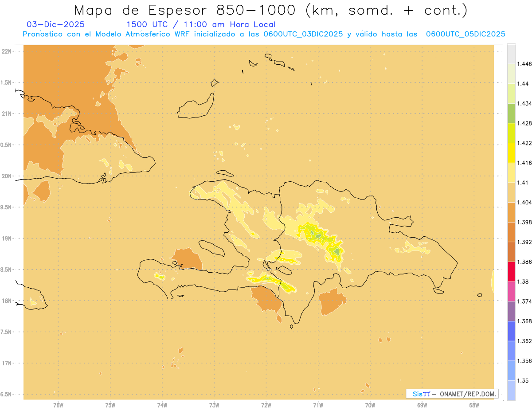Click the colorbar value 1.398
The height and width of the screenshot is (411, 532).
524,222
